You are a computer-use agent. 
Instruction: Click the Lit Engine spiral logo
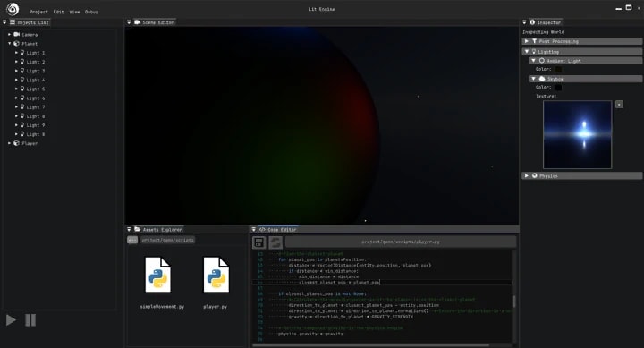click(x=13, y=9)
